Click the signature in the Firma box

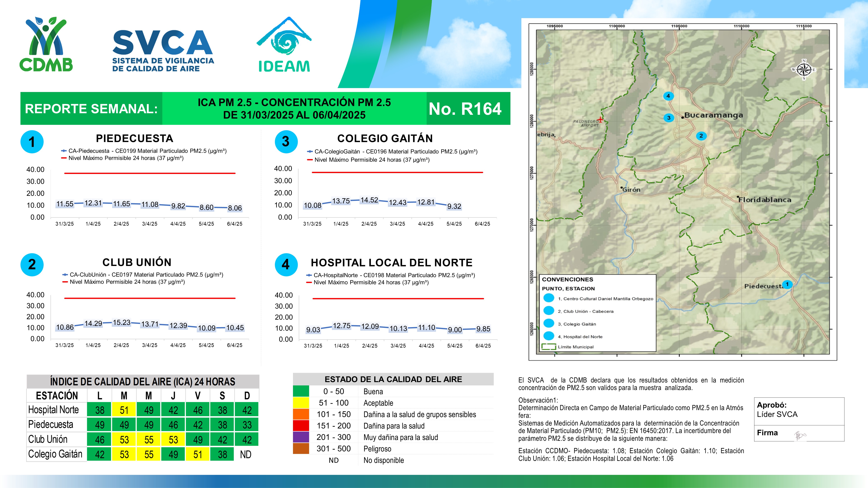[x=800, y=435]
